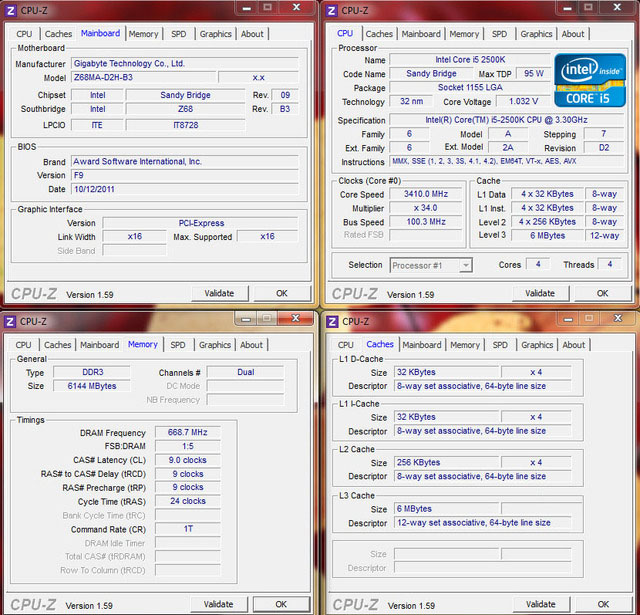
Task: Click OK in the Caches window
Action: (x=604, y=604)
